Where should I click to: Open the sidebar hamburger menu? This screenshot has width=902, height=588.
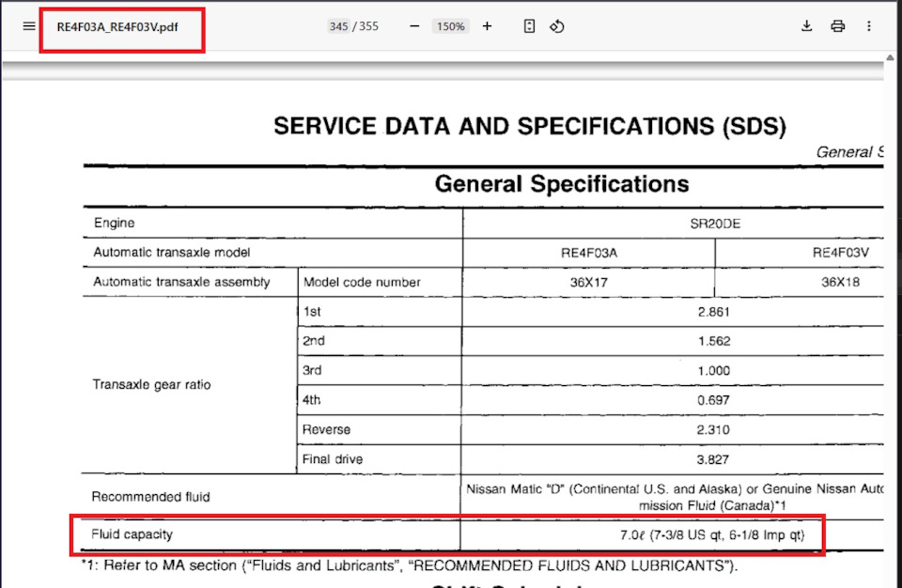click(29, 26)
